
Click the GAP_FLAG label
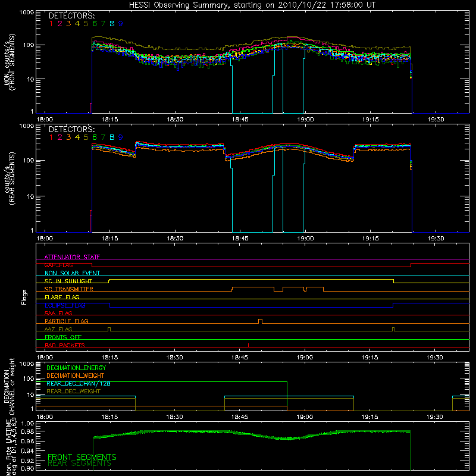tap(58, 265)
